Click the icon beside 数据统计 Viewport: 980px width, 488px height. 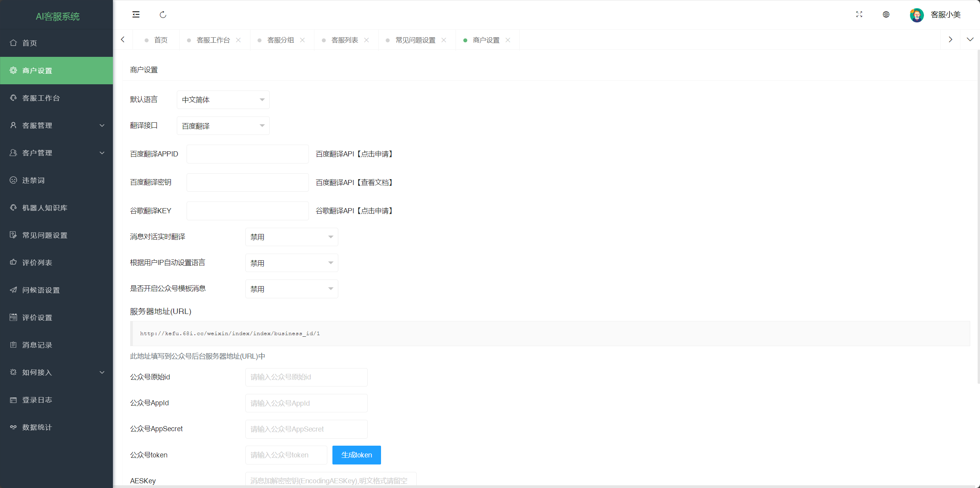coord(13,427)
